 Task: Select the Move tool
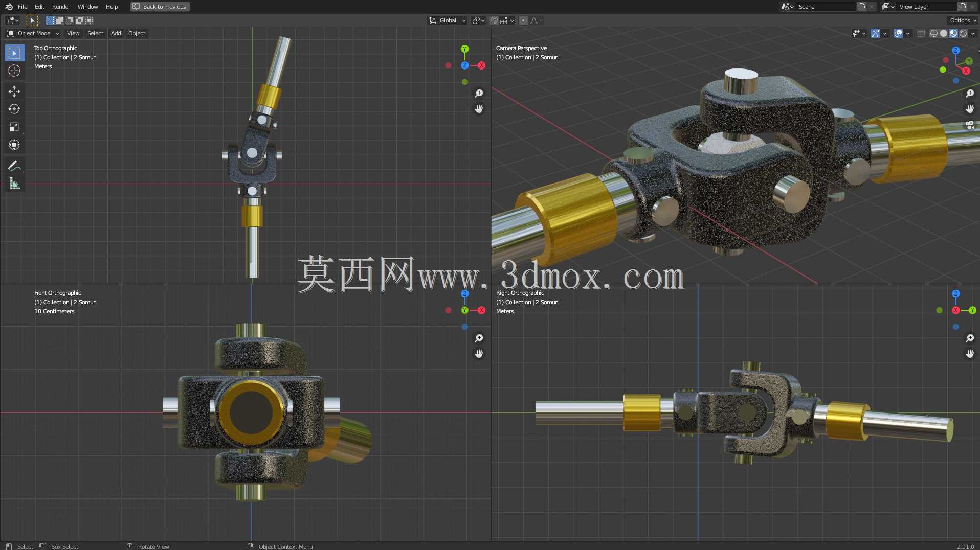pyautogui.click(x=14, y=91)
